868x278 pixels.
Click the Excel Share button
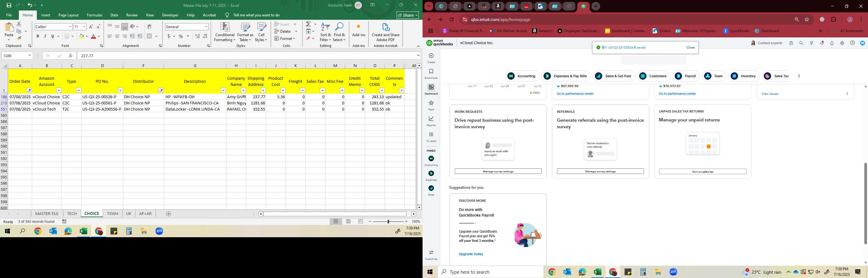point(407,15)
